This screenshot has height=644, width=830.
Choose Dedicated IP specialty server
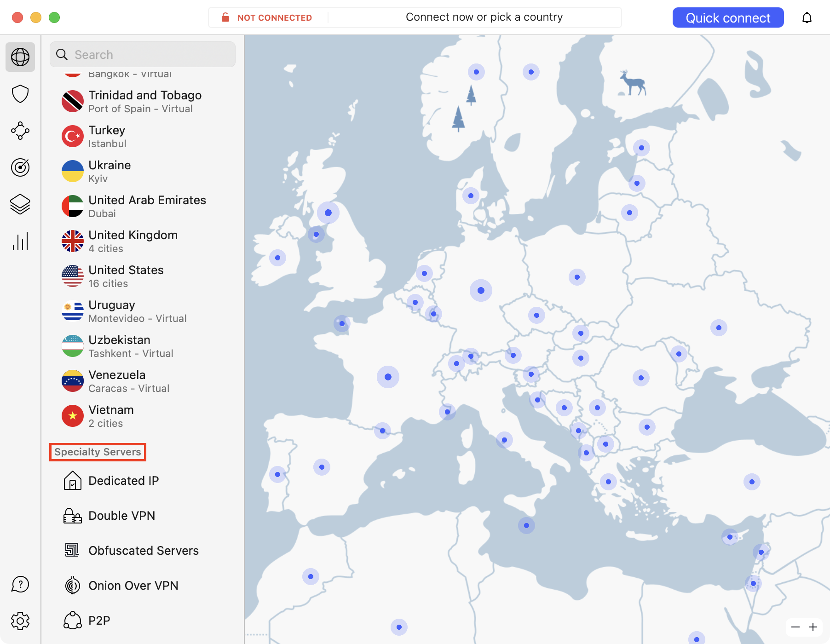point(143,481)
